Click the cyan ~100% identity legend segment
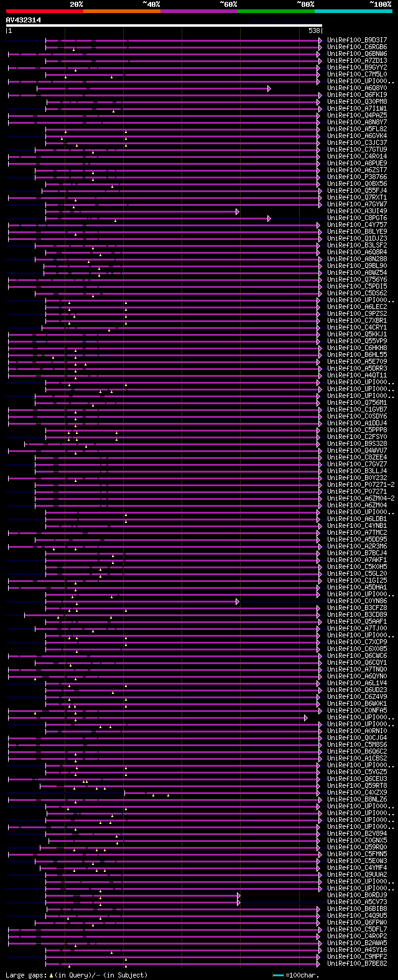The image size is (398, 980). 353,11
